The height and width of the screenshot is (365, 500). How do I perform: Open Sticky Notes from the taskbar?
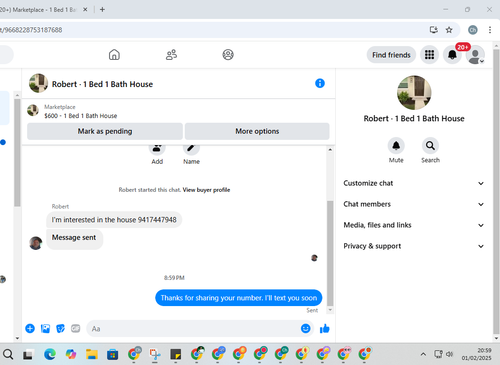coord(176,354)
